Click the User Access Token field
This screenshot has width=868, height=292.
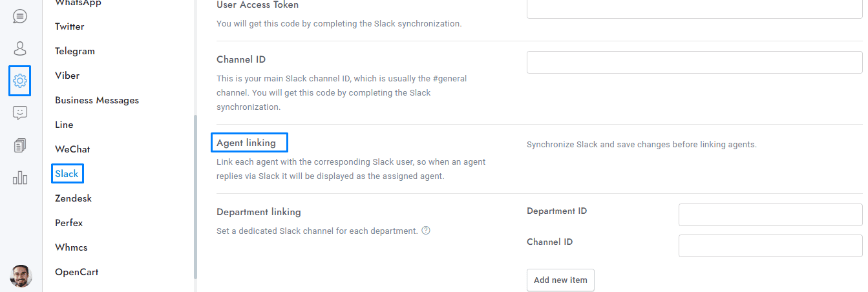pos(694,8)
